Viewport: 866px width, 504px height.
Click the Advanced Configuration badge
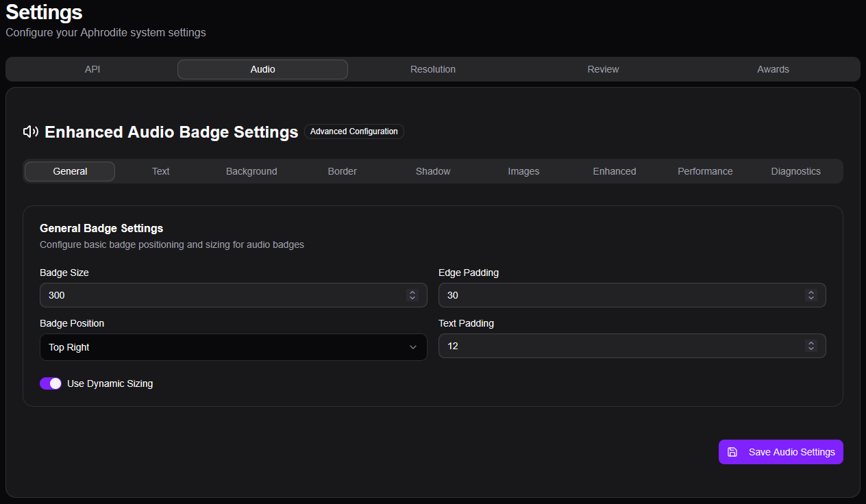354,131
